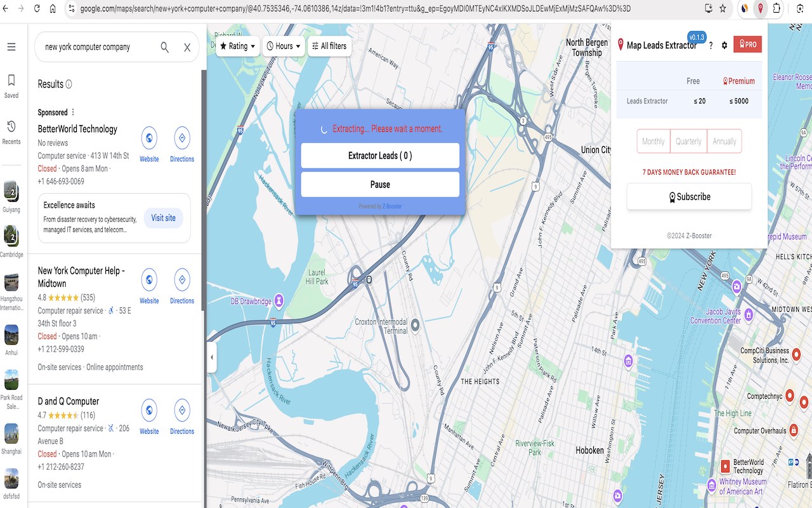
Task: Click Computer Overhauls map pin
Action: 793,431
